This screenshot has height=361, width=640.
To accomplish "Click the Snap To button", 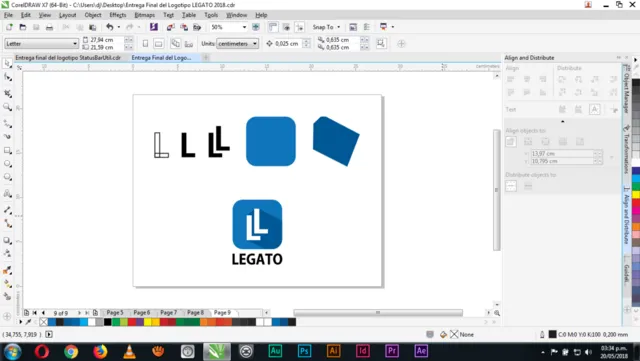I will 326,27.
